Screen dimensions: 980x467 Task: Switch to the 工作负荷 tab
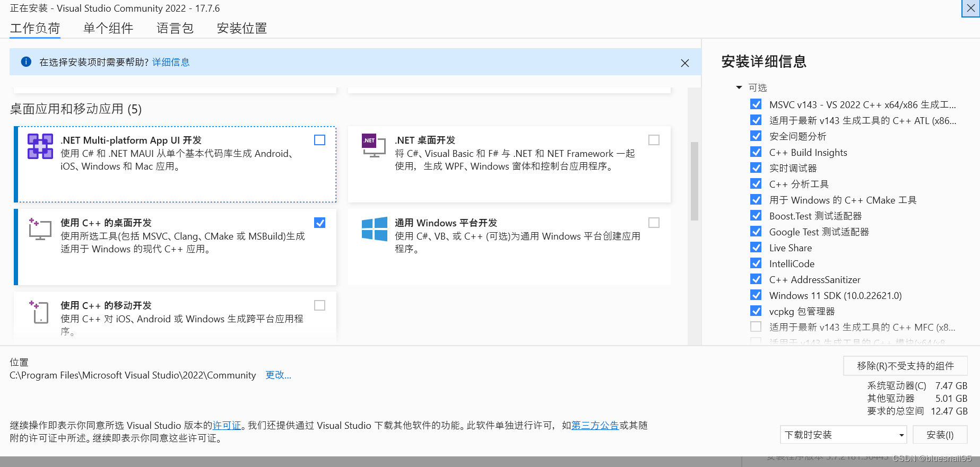pos(35,28)
